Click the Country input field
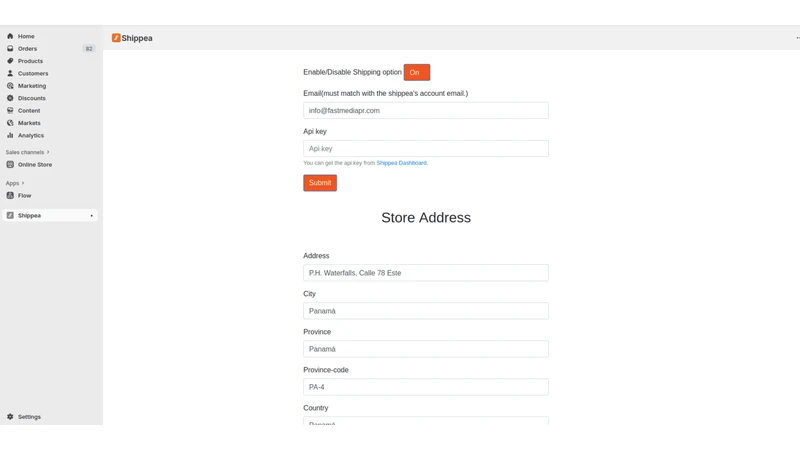Viewport: 800px width, 450px height. [x=426, y=421]
